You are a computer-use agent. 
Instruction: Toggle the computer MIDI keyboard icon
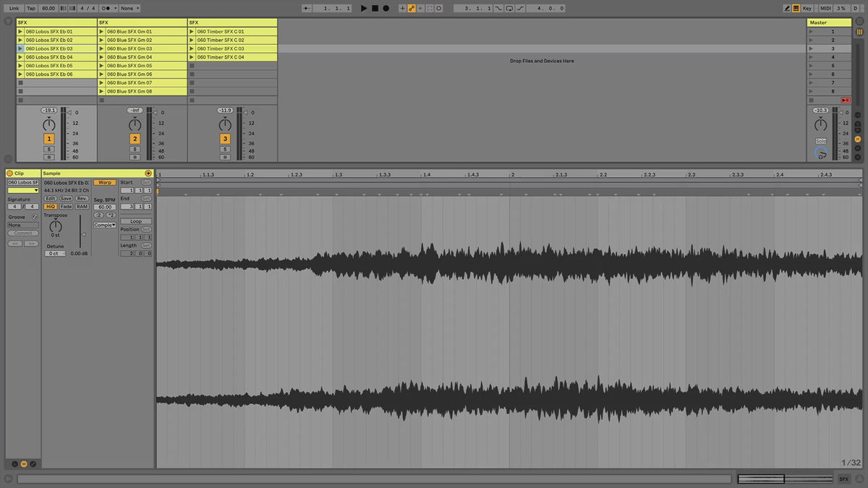pyautogui.click(x=796, y=8)
